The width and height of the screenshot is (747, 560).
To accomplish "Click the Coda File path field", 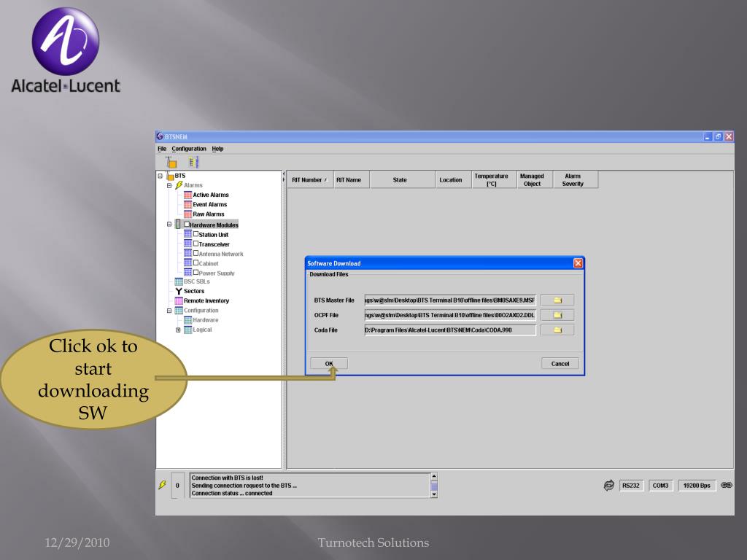I will click(x=450, y=330).
